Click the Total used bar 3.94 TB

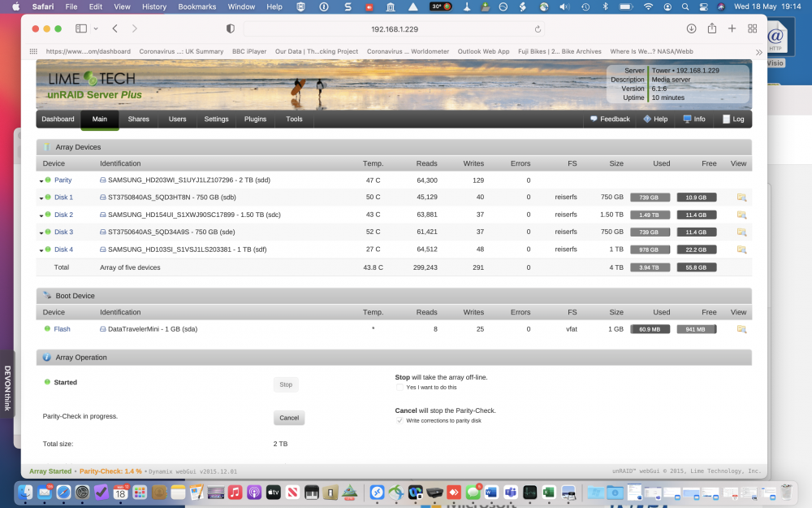[x=650, y=267]
